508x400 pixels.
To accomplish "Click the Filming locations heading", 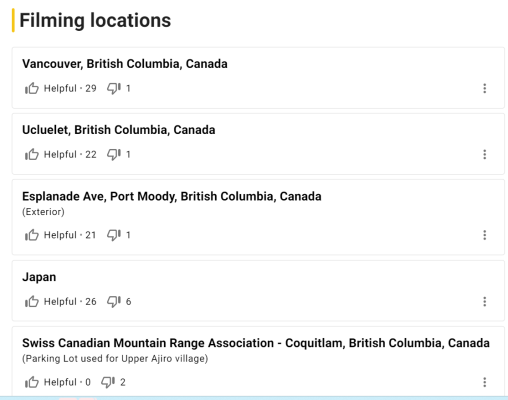I will point(95,20).
